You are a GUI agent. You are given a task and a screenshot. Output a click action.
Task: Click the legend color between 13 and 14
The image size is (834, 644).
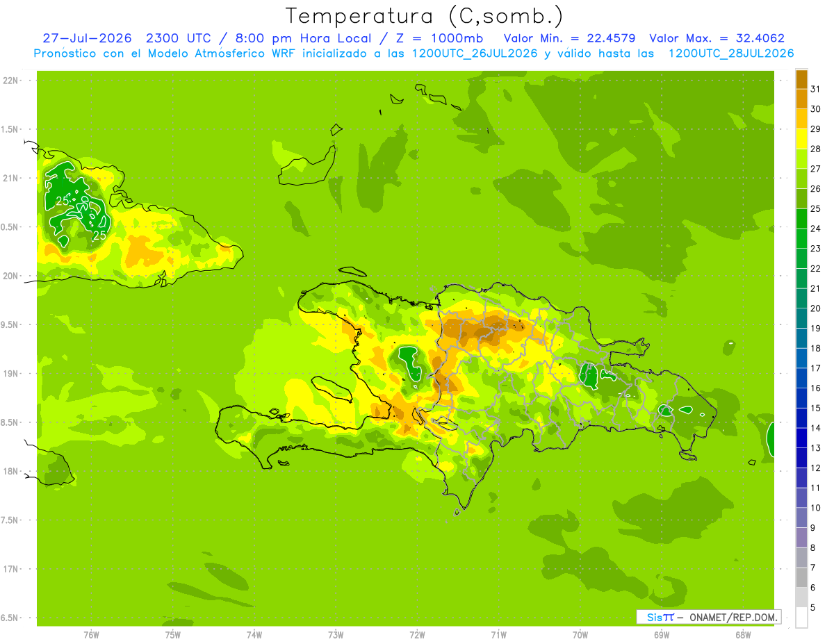[801, 438]
